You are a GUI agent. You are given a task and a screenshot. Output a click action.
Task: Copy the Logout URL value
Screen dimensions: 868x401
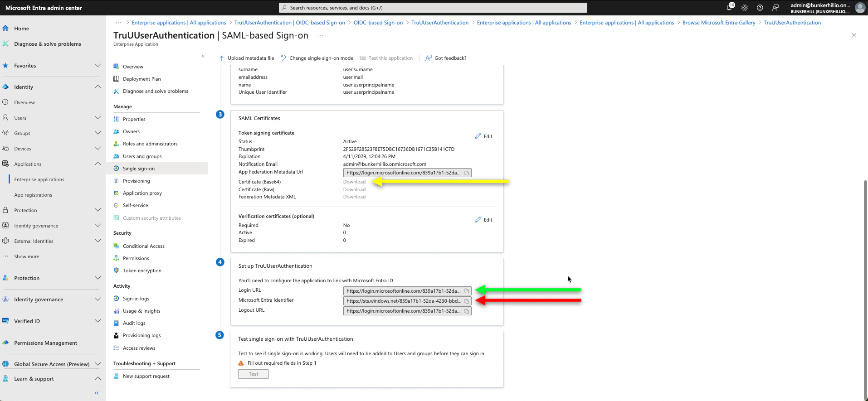click(467, 311)
